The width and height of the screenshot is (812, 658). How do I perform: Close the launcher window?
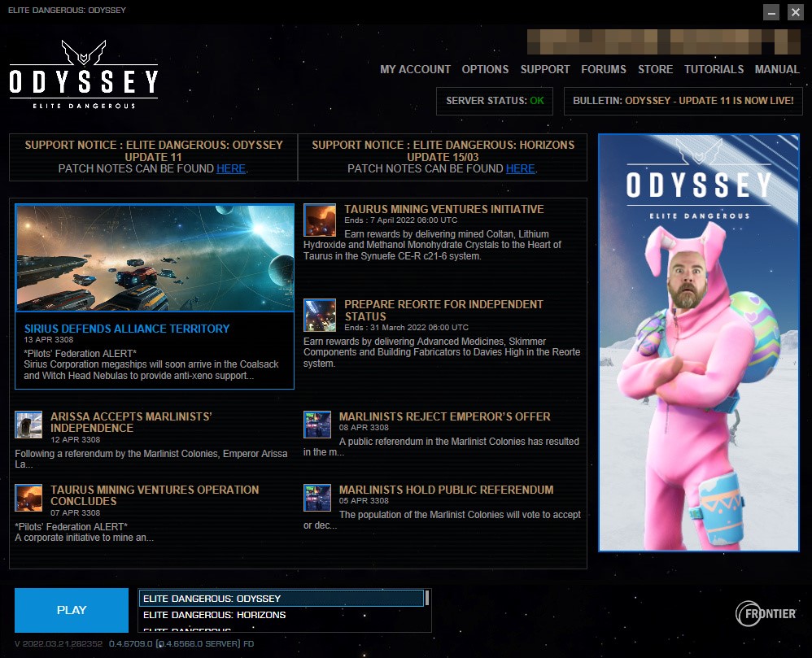click(x=795, y=12)
